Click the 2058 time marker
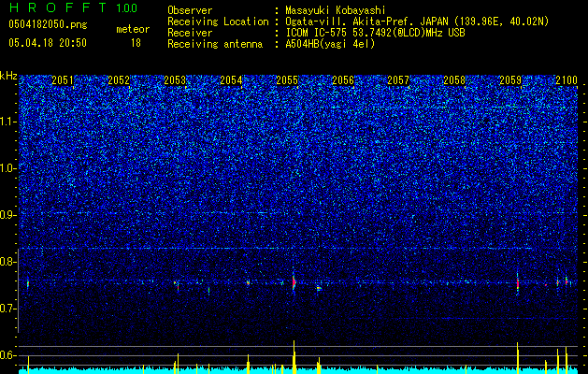The width and height of the screenshot is (588, 374). [x=454, y=80]
